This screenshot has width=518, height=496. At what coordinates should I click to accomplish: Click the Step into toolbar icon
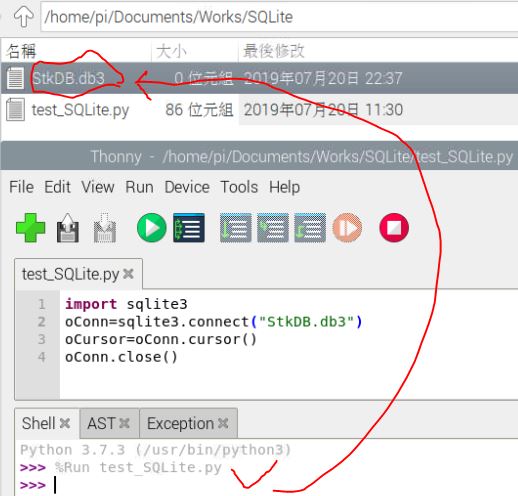pos(273,228)
